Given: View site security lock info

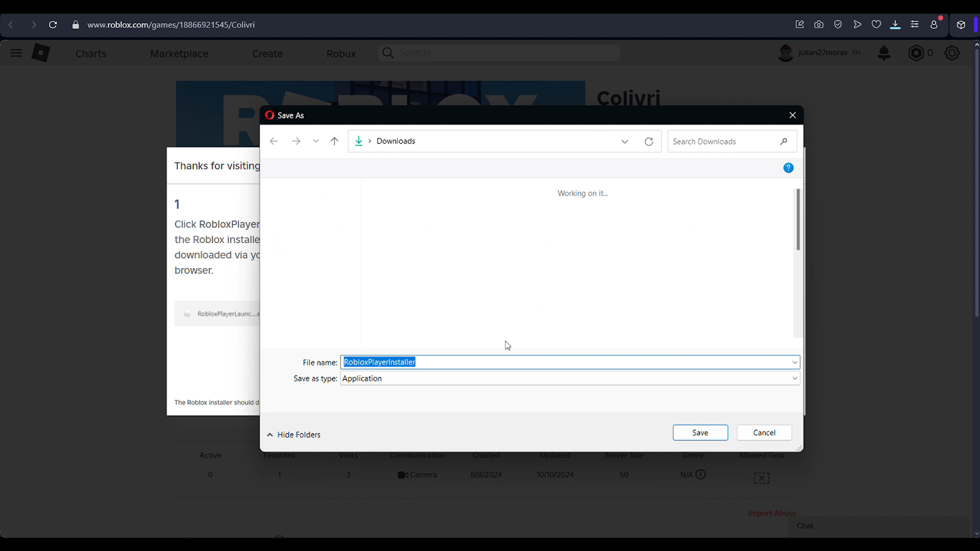Looking at the screenshot, I should click(75, 24).
